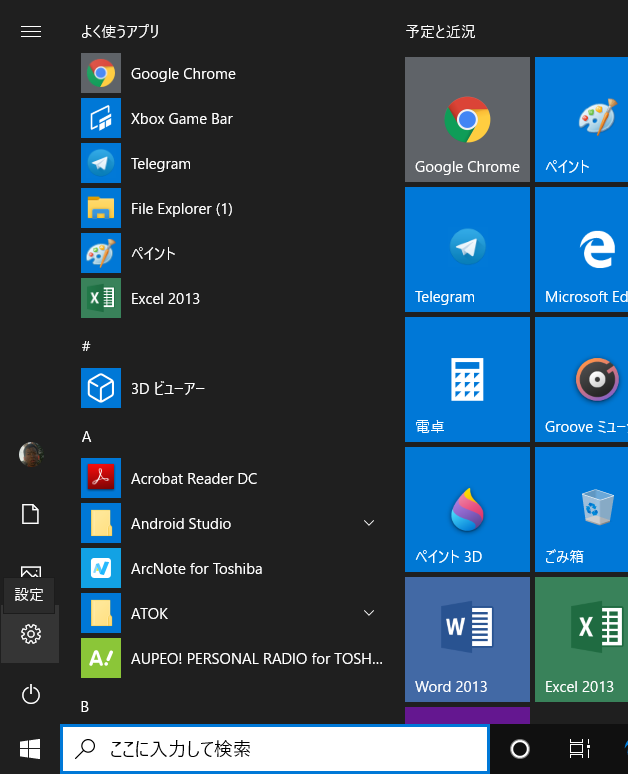The height and width of the screenshot is (774, 628).
Task: Launch AUPEO! PERSONAL RADIO app
Action: pyautogui.click(x=232, y=658)
